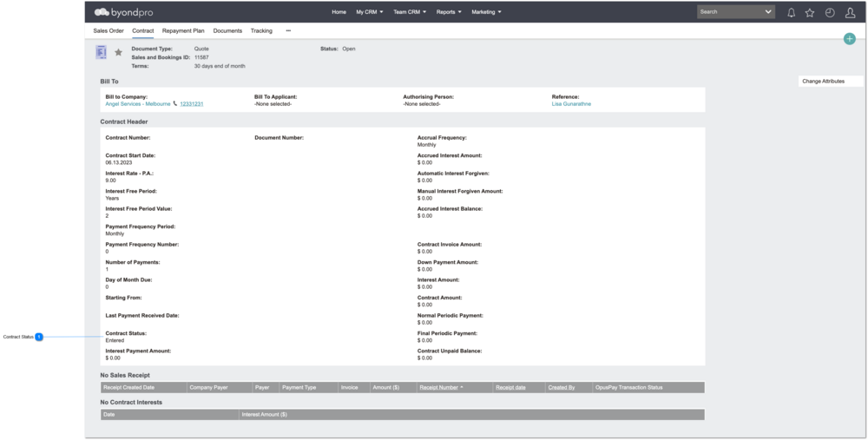This screenshot has width=868, height=440.
Task: Open the Reports menu
Action: point(449,11)
